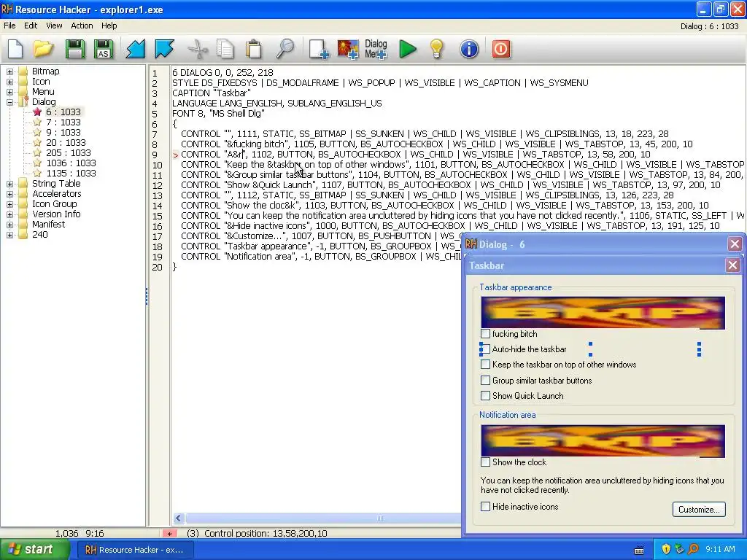Expand the Bitmap tree node
Screen dimensions: 747x560
pyautogui.click(x=9, y=71)
